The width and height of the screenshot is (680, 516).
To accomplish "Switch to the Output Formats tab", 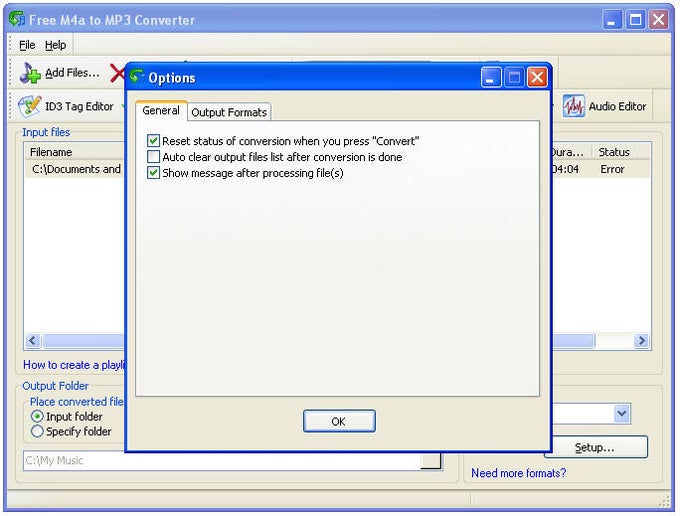I will pos(229,112).
